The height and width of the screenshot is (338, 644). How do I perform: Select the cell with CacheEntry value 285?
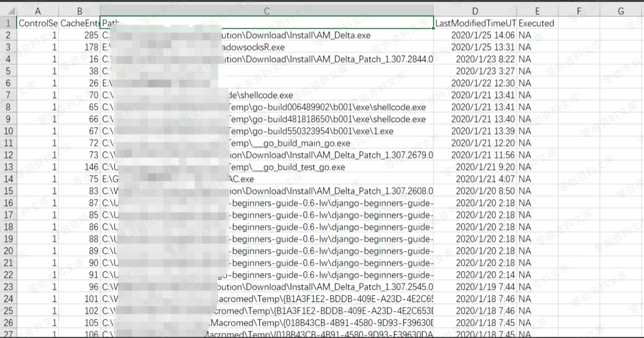[x=79, y=35]
